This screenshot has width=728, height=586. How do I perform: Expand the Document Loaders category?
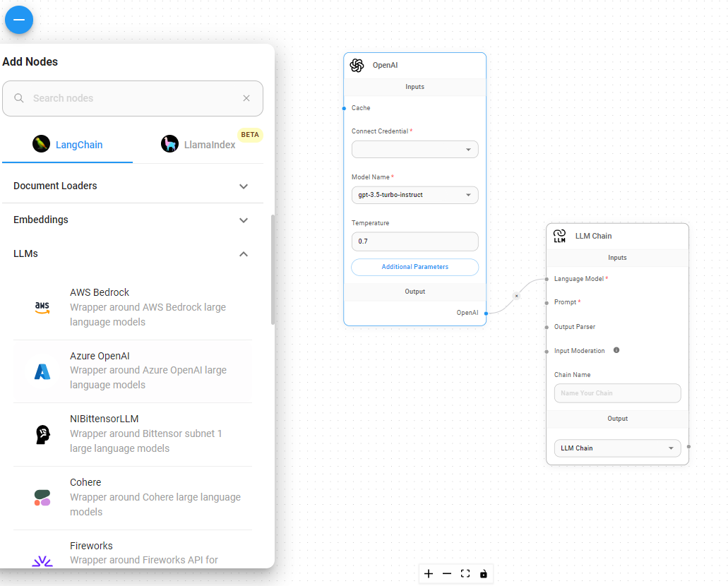(x=133, y=186)
